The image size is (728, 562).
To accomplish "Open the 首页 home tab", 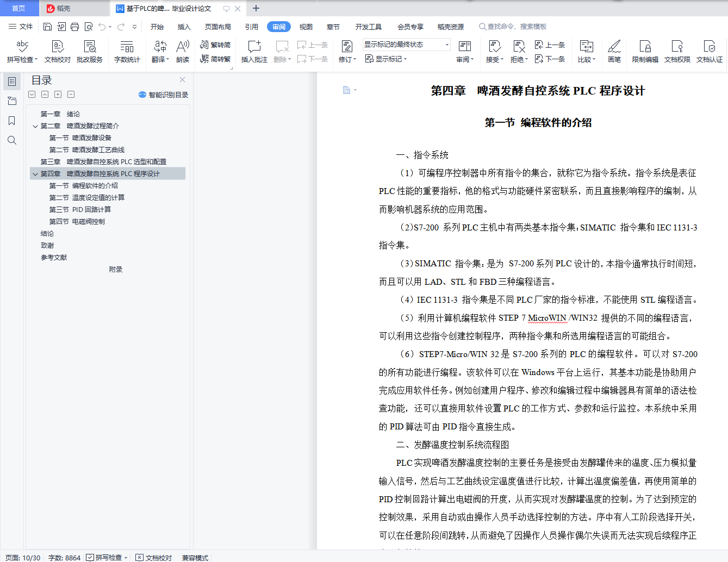I will point(19,8).
